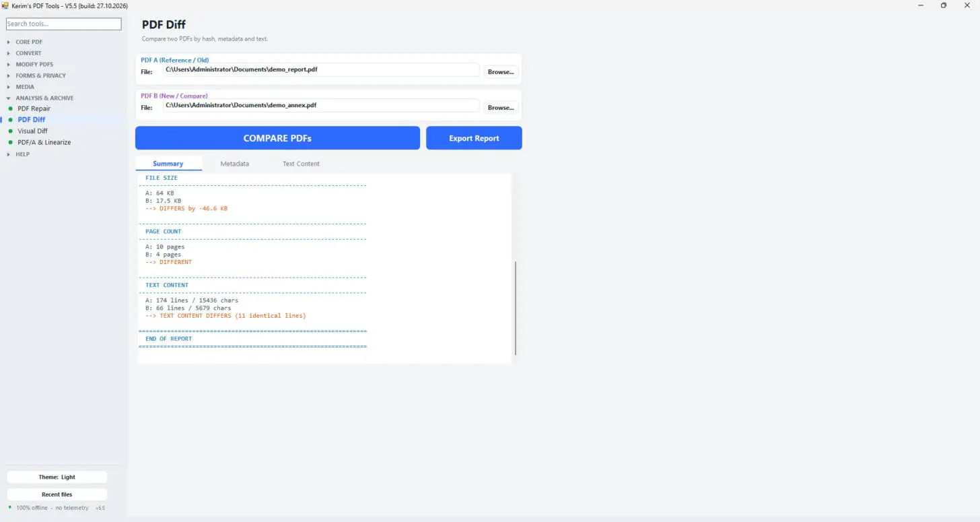Open the Recent files list
This screenshot has width=980, height=522.
[x=57, y=494]
